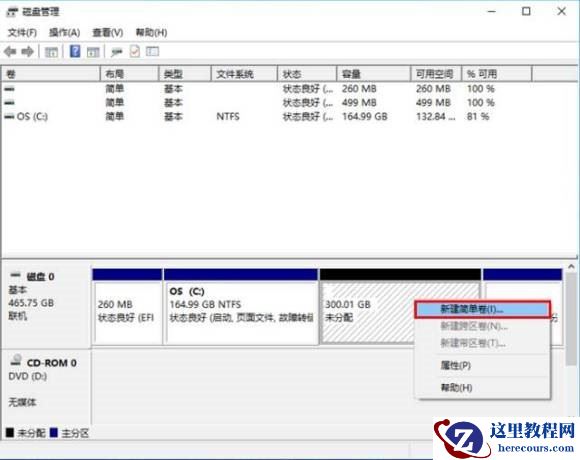This screenshot has height=460, width=580.
Task: Click the blue 主分区 legend swatch
Action: (54, 432)
